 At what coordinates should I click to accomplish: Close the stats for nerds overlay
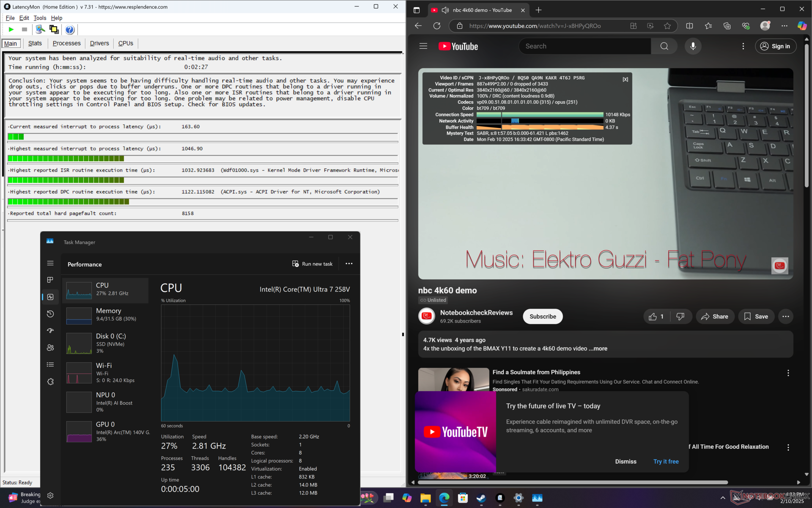tap(625, 79)
